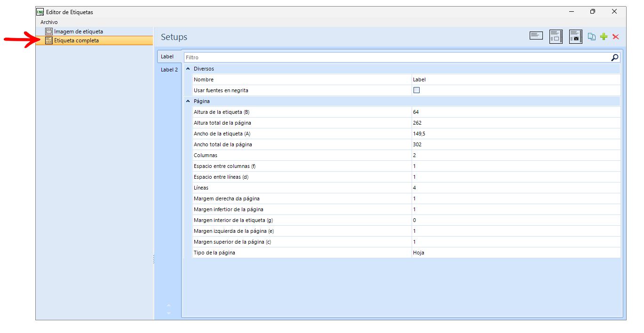Switch to the 'Label' tab
The width and height of the screenshot is (644, 333).
click(167, 56)
